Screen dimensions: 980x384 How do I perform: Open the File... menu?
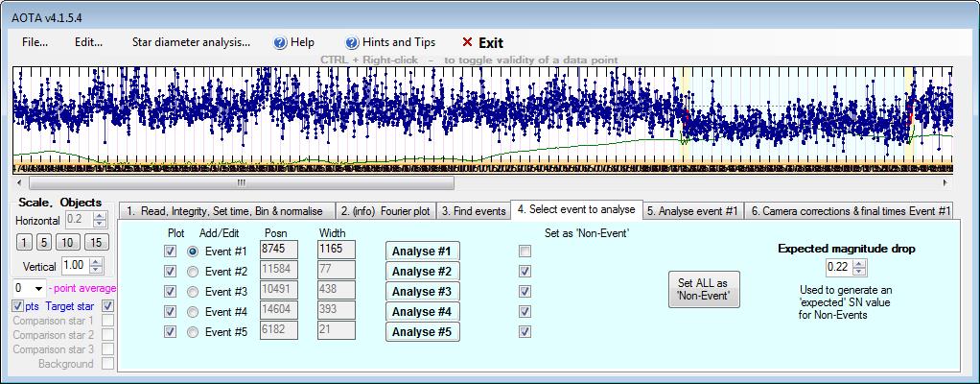(x=35, y=42)
